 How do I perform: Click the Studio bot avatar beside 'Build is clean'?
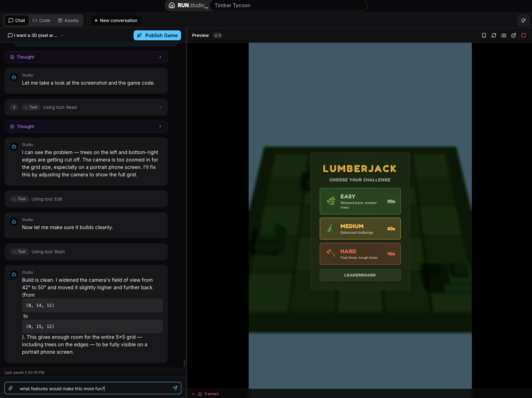[x=14, y=274]
